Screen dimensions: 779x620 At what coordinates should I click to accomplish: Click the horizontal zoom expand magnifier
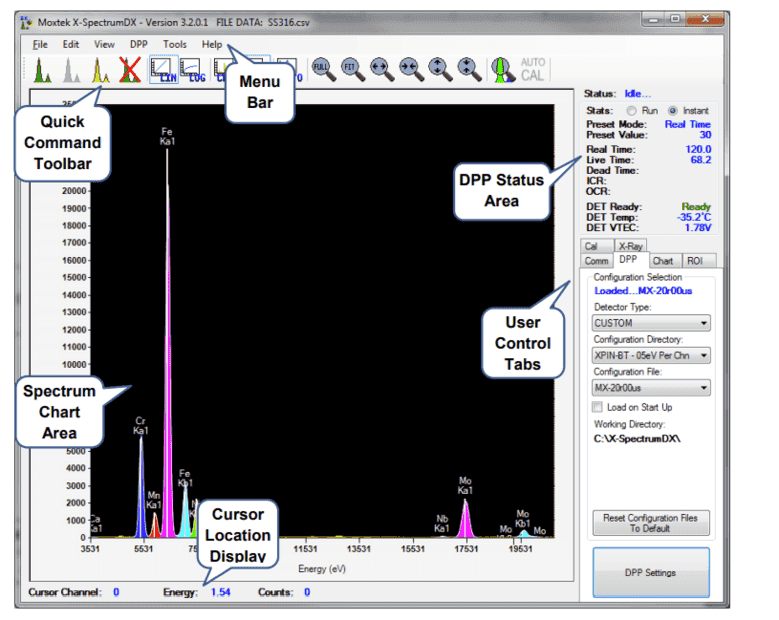point(382,70)
